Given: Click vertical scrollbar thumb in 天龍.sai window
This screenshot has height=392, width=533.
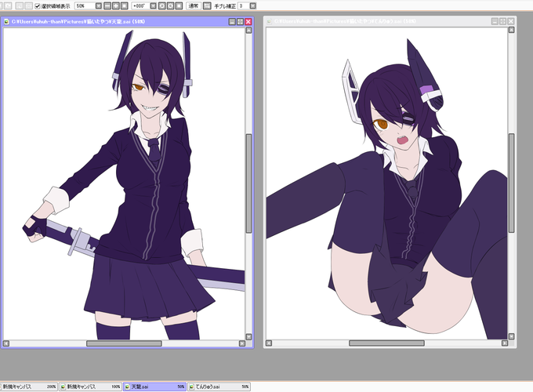Looking at the screenshot, I should pos(248,183).
